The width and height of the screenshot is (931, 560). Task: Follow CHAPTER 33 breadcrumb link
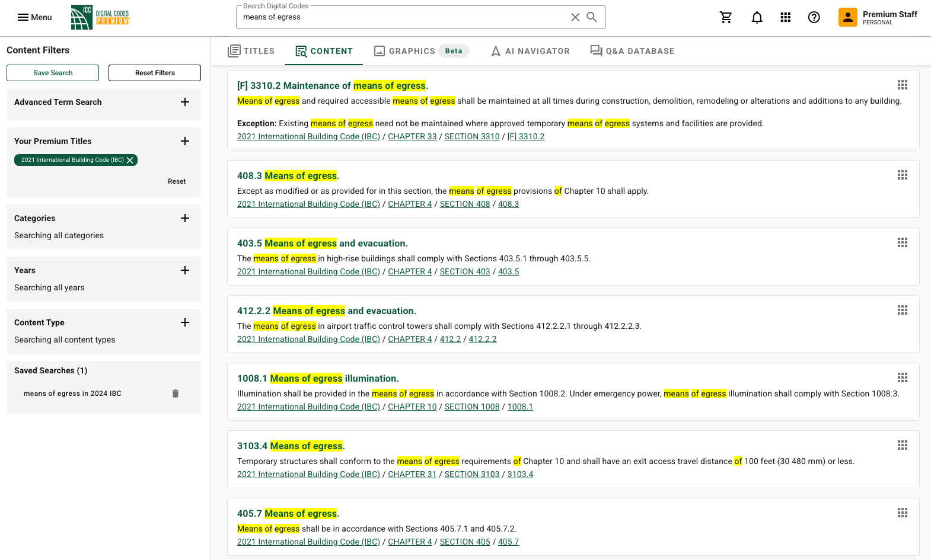(412, 136)
